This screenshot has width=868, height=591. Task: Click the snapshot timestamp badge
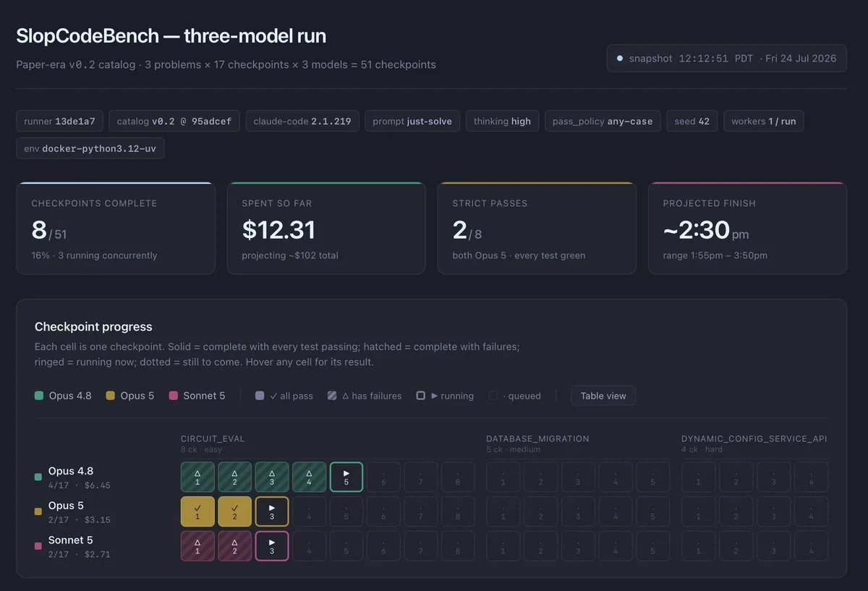[x=726, y=59]
